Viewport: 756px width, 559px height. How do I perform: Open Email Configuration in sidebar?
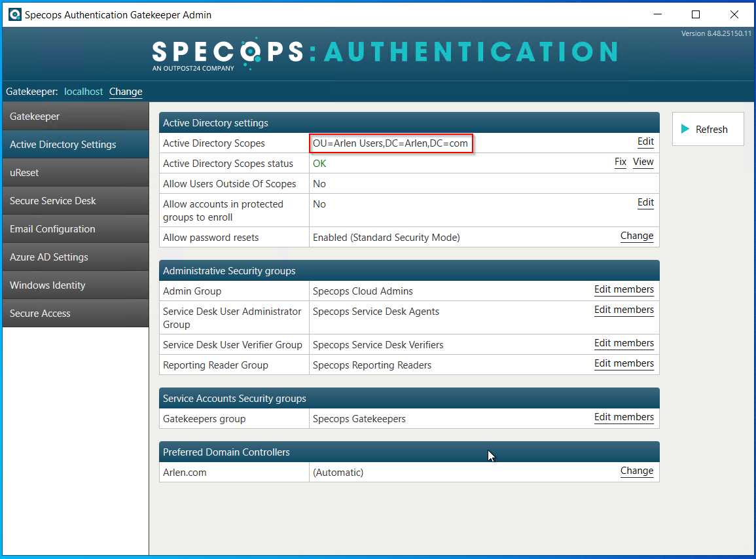tap(76, 228)
